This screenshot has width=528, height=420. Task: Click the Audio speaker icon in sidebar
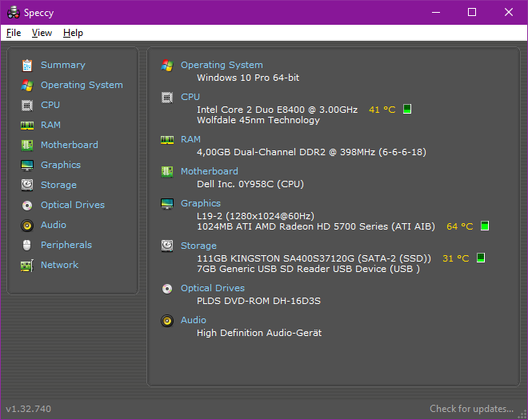click(x=27, y=225)
